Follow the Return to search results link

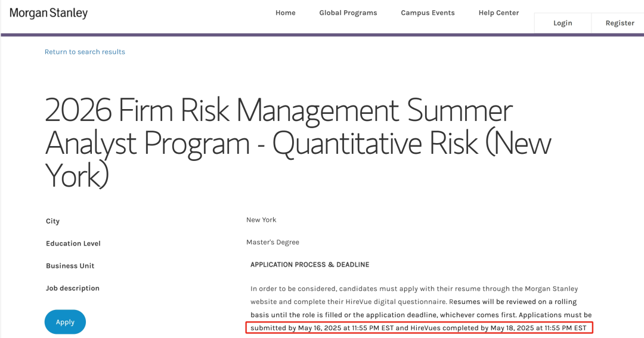(85, 52)
